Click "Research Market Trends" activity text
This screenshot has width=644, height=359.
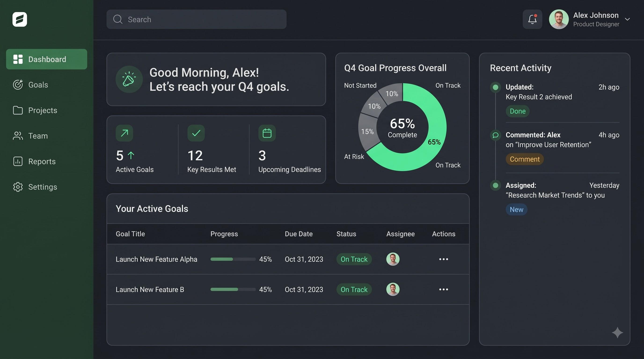555,195
